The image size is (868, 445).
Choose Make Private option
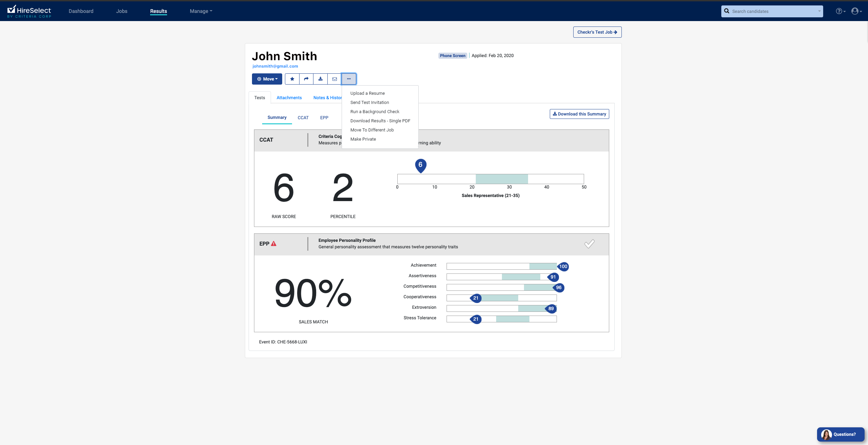[363, 139]
